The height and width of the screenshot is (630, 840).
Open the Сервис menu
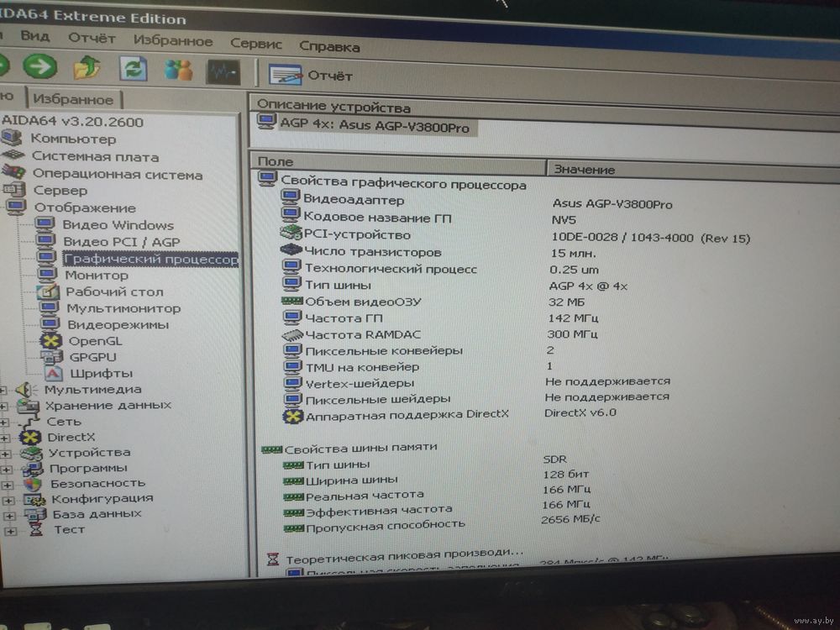255,44
